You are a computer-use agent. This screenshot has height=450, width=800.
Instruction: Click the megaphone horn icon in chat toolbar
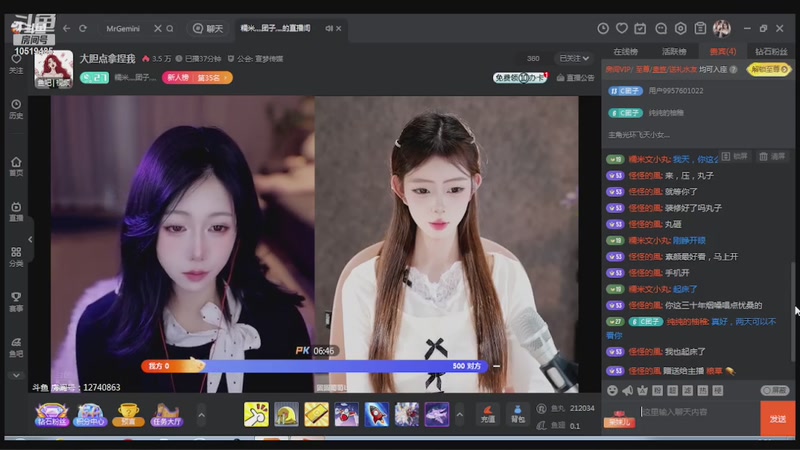coord(628,390)
